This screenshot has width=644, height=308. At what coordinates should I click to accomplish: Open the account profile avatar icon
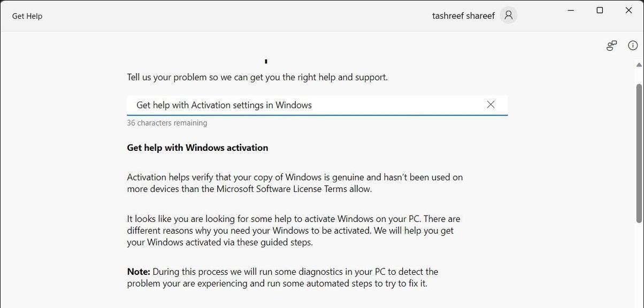coord(508,16)
